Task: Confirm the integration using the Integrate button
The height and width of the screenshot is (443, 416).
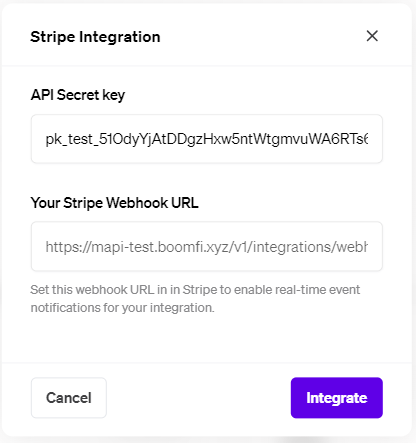Action: click(337, 398)
